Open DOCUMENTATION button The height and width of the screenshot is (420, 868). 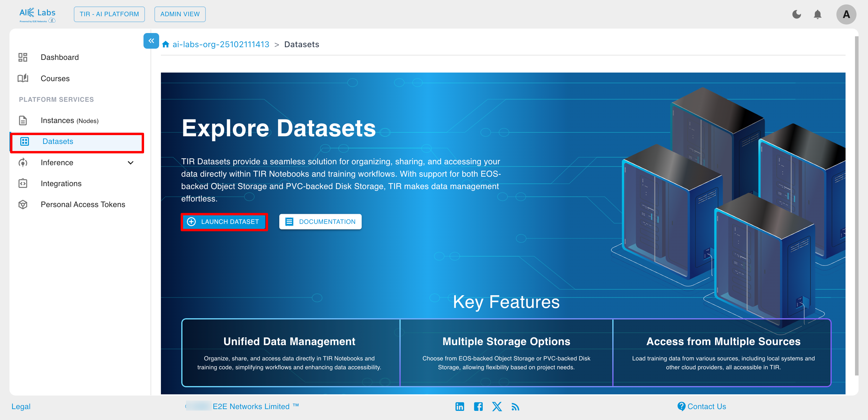coord(320,222)
